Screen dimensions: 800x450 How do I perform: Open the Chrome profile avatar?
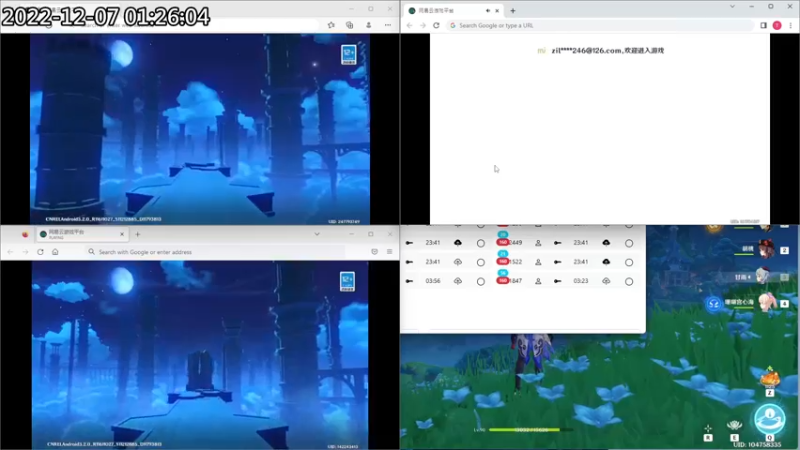[777, 26]
